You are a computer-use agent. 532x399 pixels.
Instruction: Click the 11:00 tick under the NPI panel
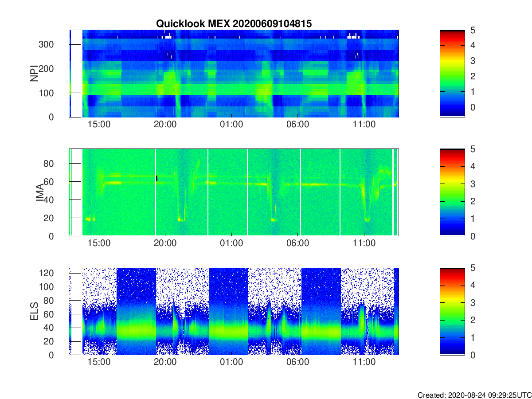click(x=364, y=125)
